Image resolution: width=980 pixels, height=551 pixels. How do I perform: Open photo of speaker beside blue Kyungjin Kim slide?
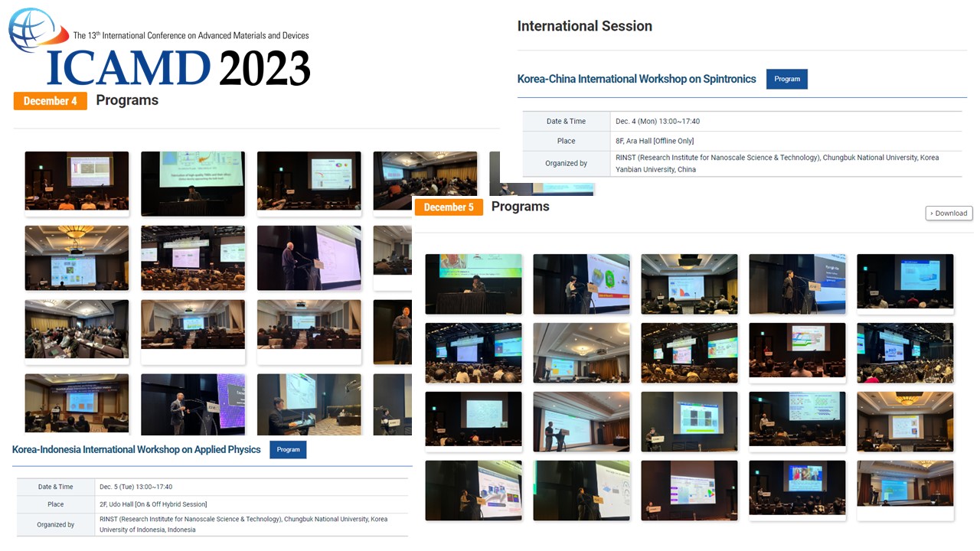coord(797,283)
